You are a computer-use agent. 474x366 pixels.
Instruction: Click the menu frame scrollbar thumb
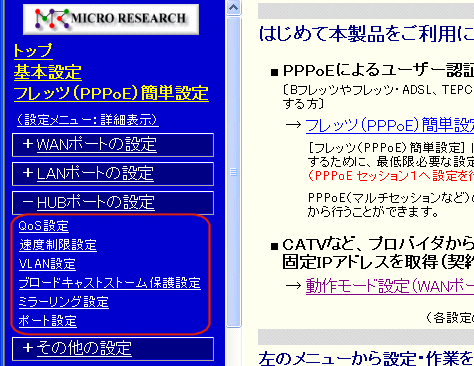pos(234,172)
